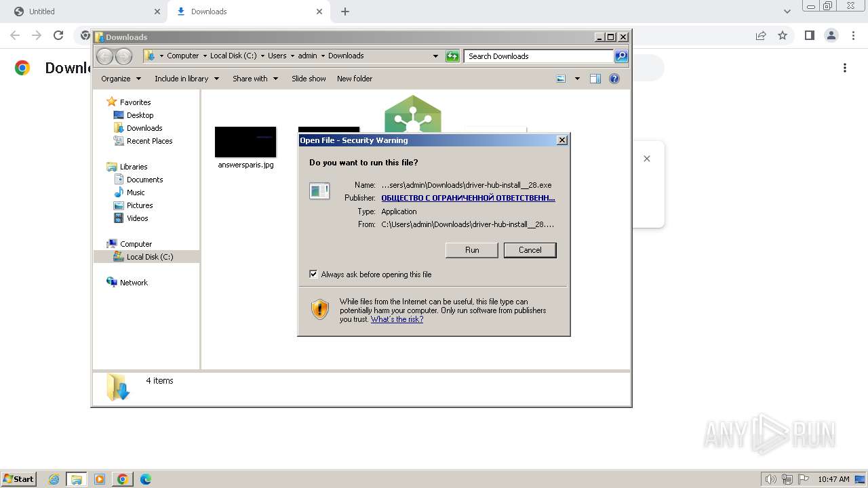This screenshot has width=868, height=488.
Task: Select Users in the address breadcrumb
Action: [277, 56]
